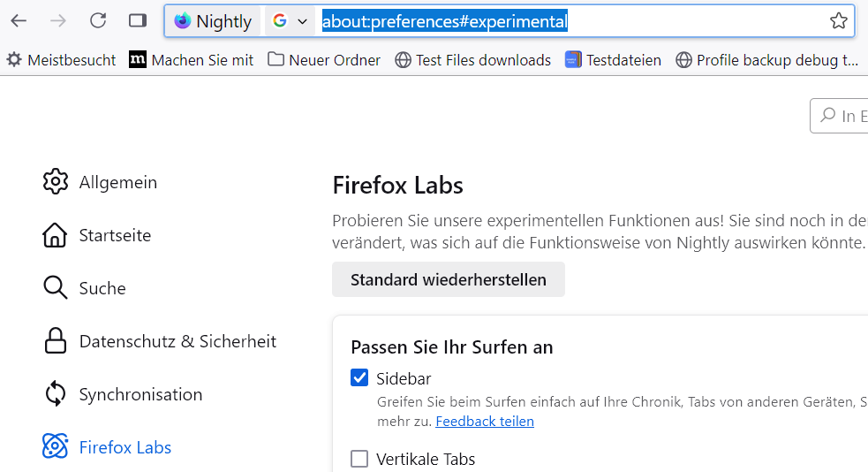Open the Meistbesucht bookmarks menu

click(x=61, y=60)
